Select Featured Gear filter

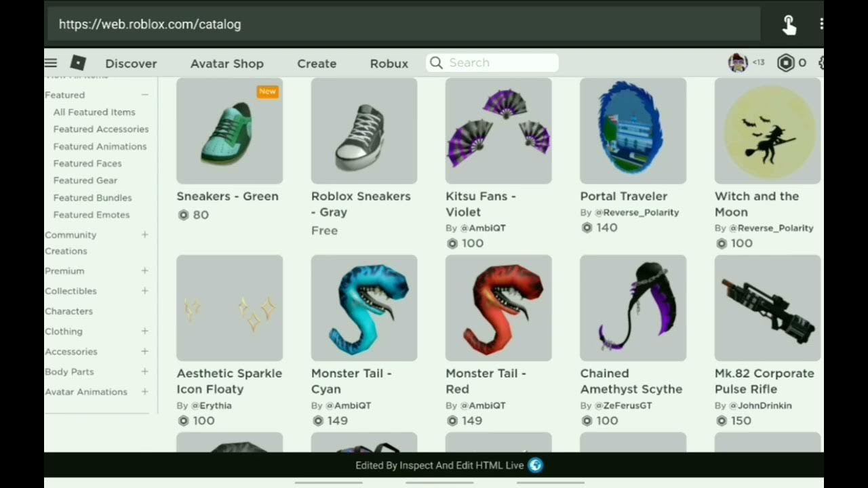point(85,180)
